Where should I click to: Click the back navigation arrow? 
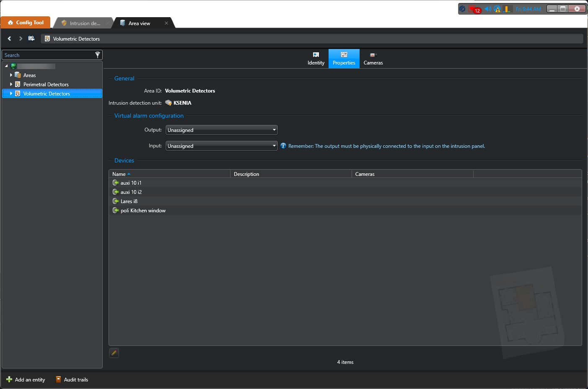[9, 39]
